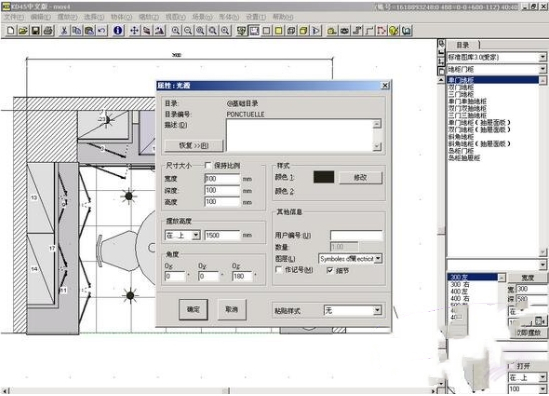Click the save floppy disk icon

point(35,31)
